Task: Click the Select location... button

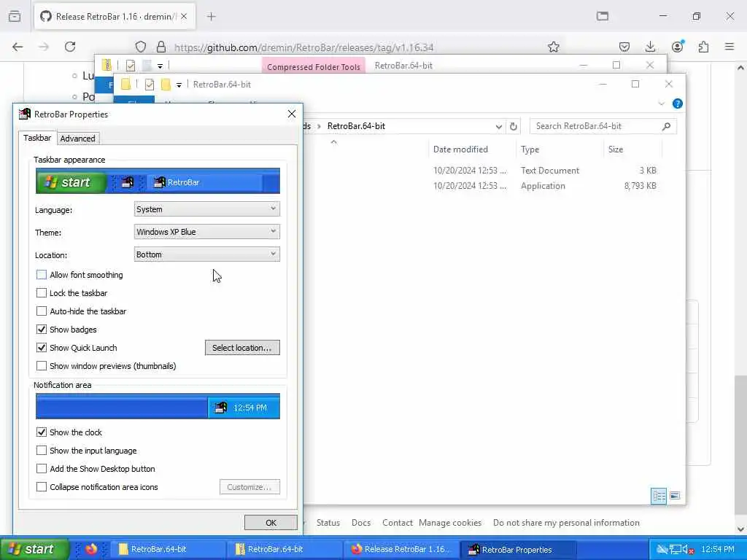Action: (x=242, y=348)
